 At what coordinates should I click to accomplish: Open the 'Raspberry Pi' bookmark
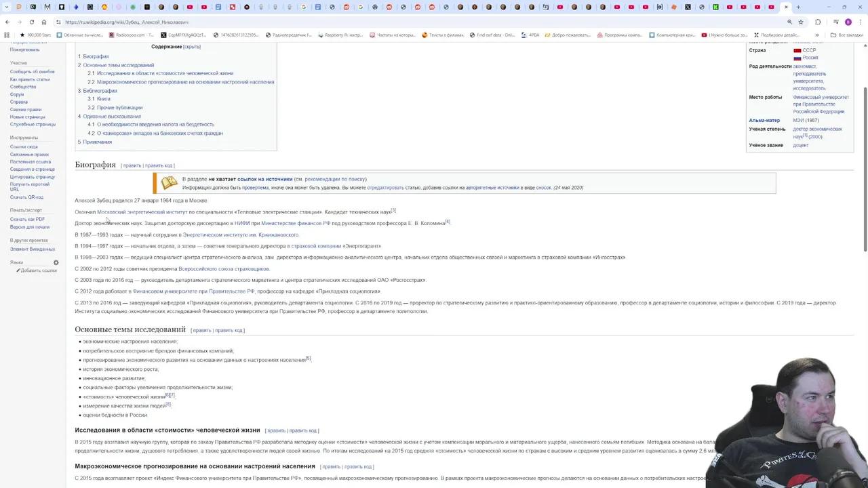(x=340, y=35)
